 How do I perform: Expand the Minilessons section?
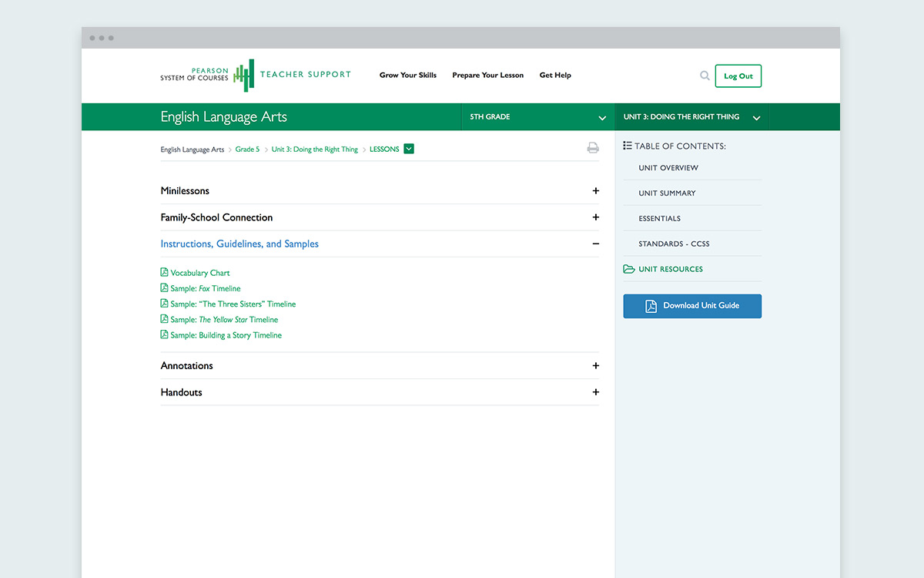click(x=595, y=191)
